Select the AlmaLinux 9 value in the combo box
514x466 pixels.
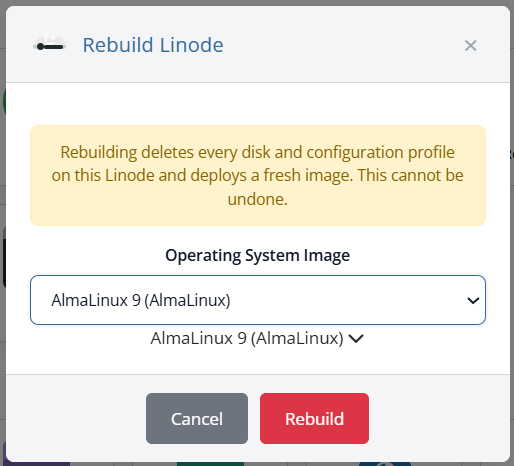[x=141, y=300]
